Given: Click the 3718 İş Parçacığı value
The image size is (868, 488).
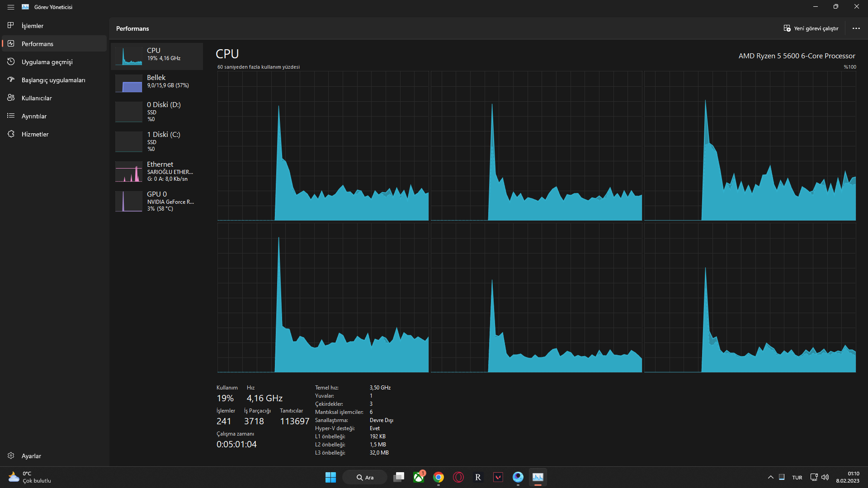Looking at the screenshot, I should pos(254,421).
